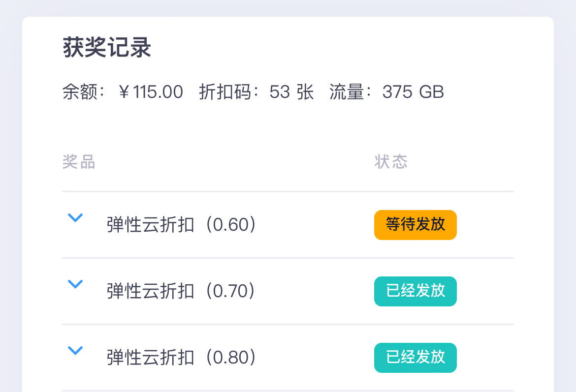Expand the 弹性云折扣（0.60）row chevron
The height and width of the screenshot is (392, 576).
tap(75, 217)
